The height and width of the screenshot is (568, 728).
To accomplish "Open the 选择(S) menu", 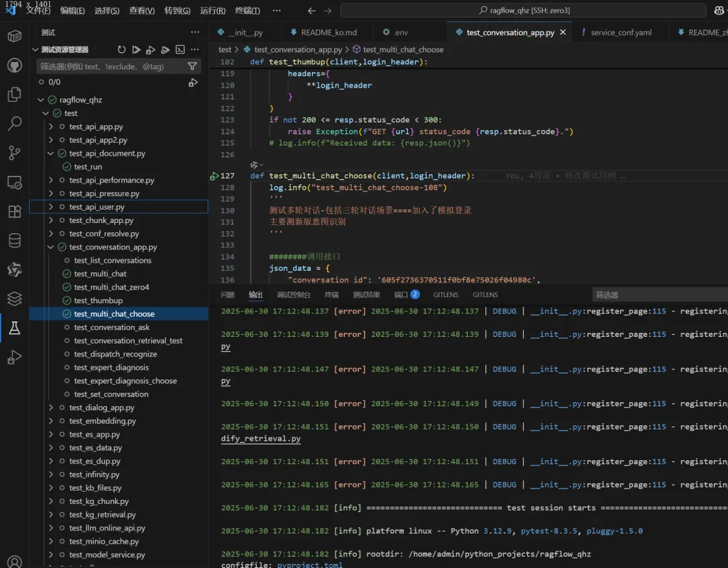I will coord(107,10).
